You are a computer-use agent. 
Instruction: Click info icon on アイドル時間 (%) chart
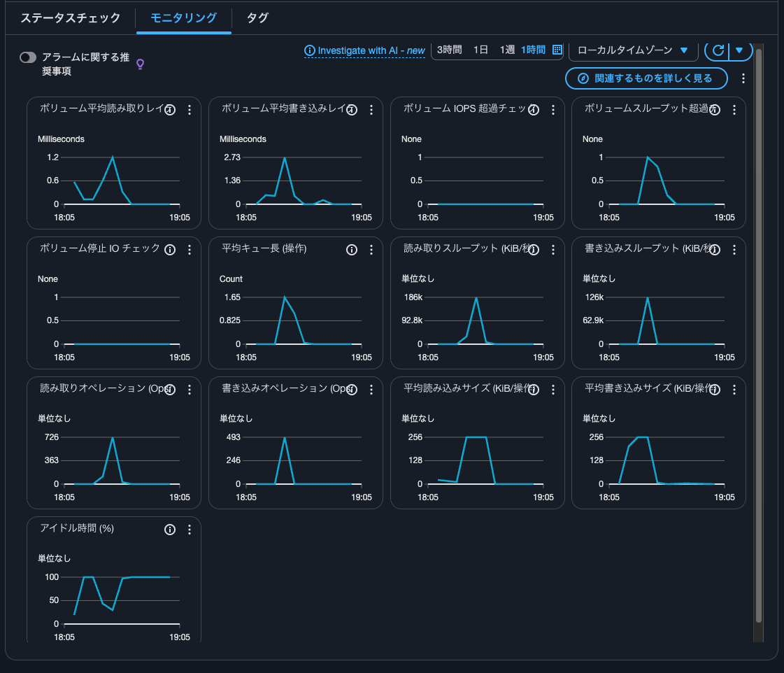tap(169, 530)
